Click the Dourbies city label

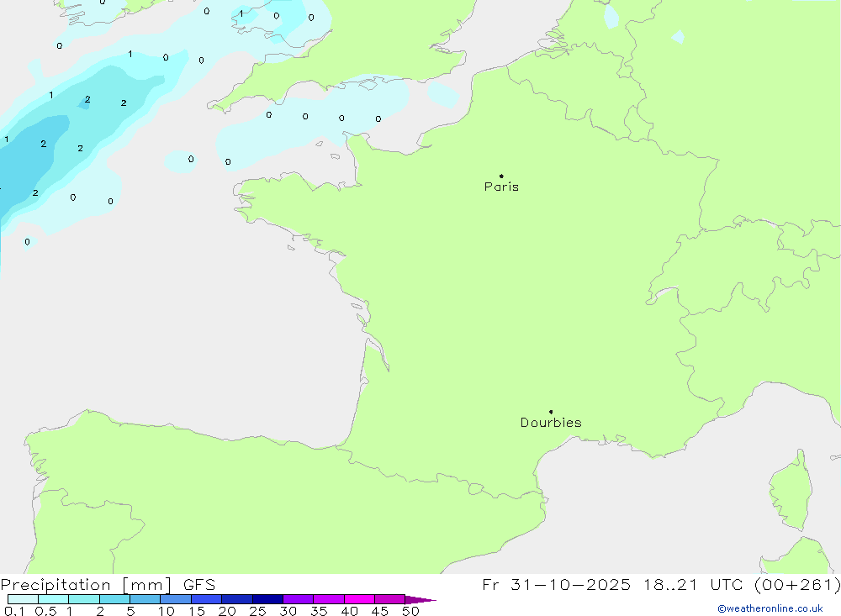[551, 423]
